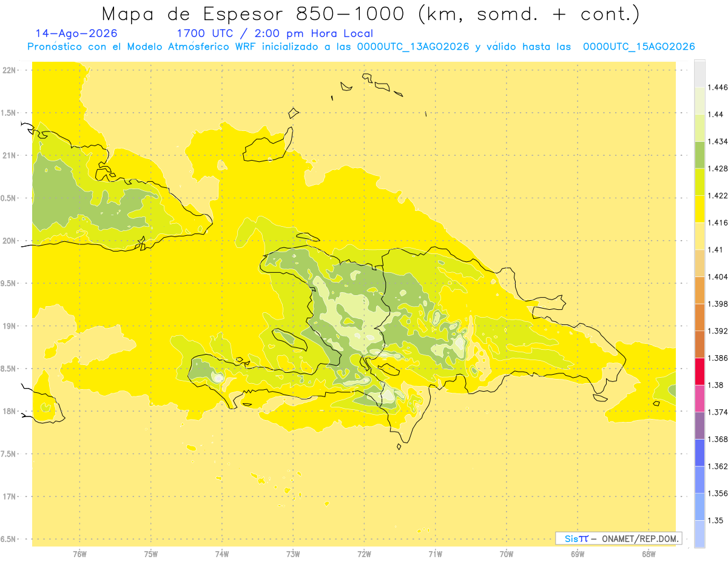The width and height of the screenshot is (728, 562).
Task: Click the time label '1700 UTC / 2:00 pm Hora Local'
Action: point(275,34)
